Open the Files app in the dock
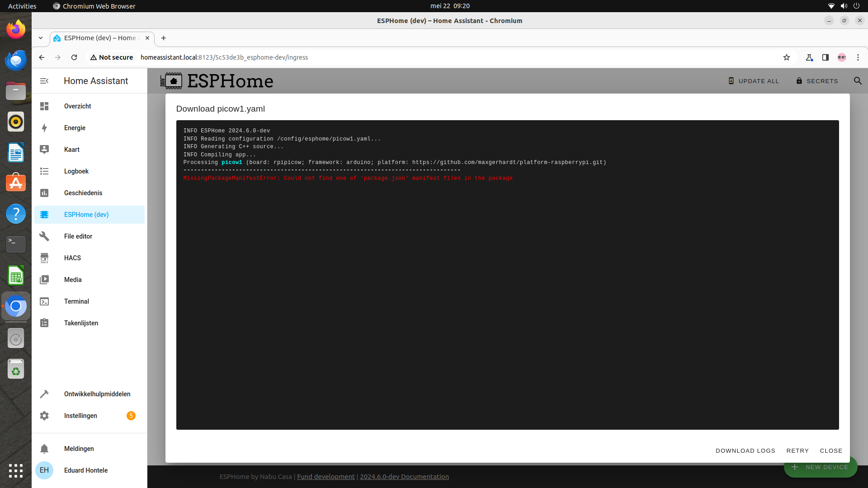This screenshot has height=488, width=868. 16,91
